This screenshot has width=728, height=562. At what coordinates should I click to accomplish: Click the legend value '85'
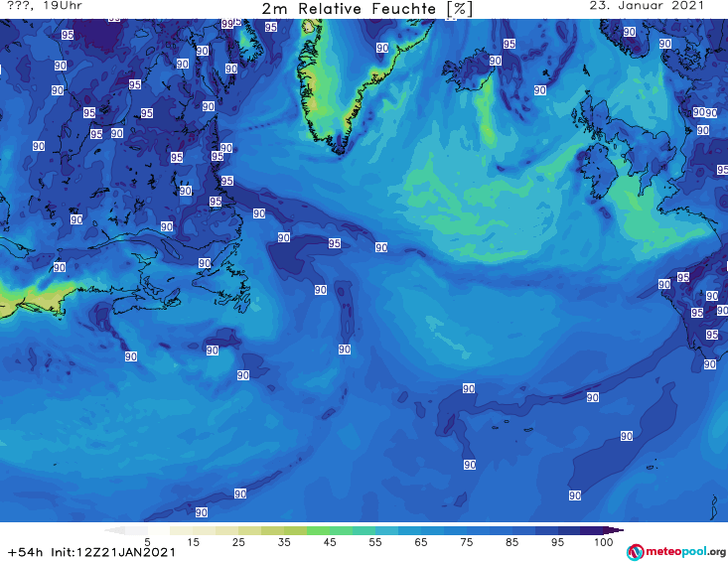coord(512,542)
